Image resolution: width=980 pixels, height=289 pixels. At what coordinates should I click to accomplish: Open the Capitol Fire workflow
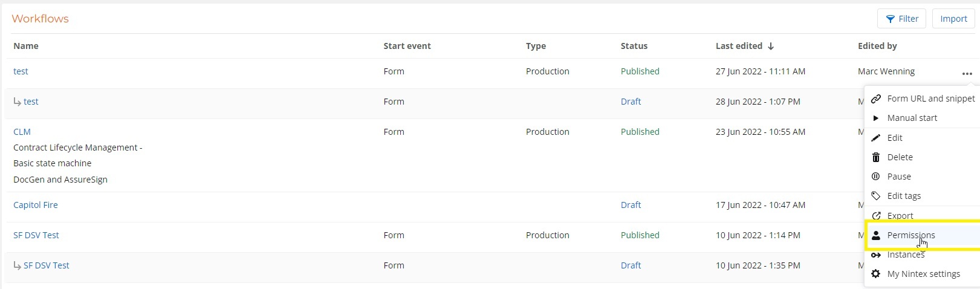click(36, 205)
